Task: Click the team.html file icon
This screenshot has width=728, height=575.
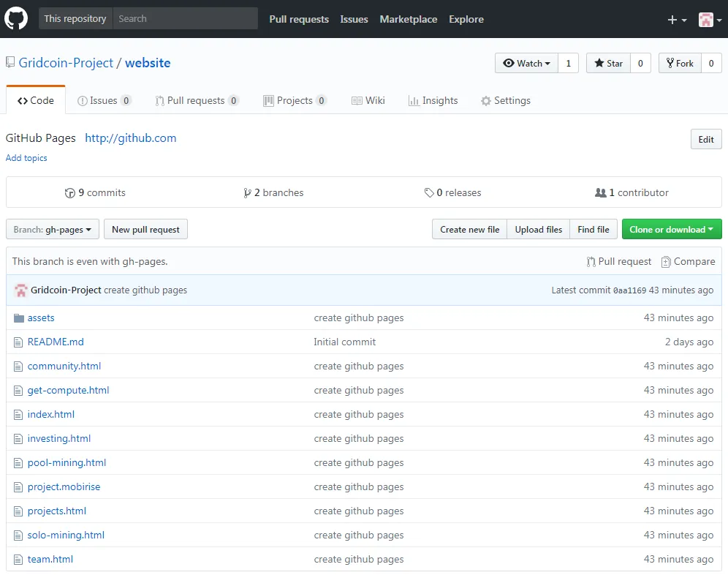Action: click(x=18, y=560)
